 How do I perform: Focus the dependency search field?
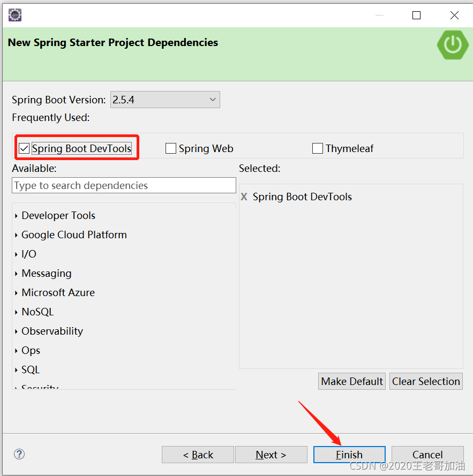pyautogui.click(x=124, y=185)
